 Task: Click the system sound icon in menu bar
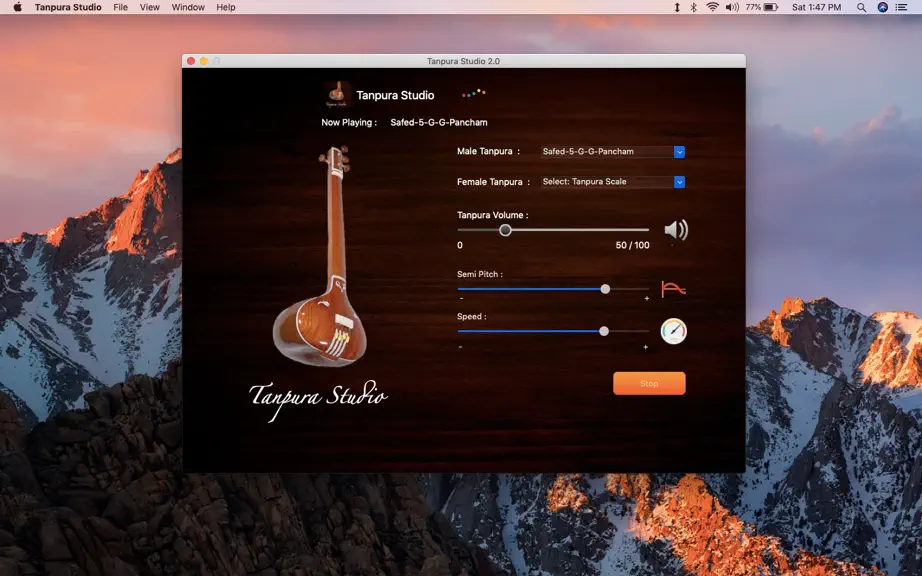(x=732, y=7)
